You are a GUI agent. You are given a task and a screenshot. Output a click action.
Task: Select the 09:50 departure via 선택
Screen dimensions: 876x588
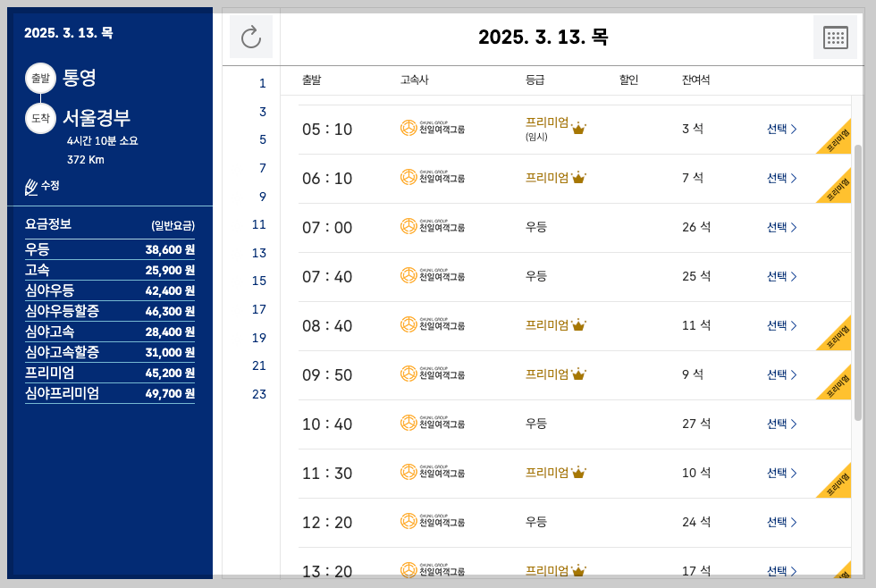point(781,374)
